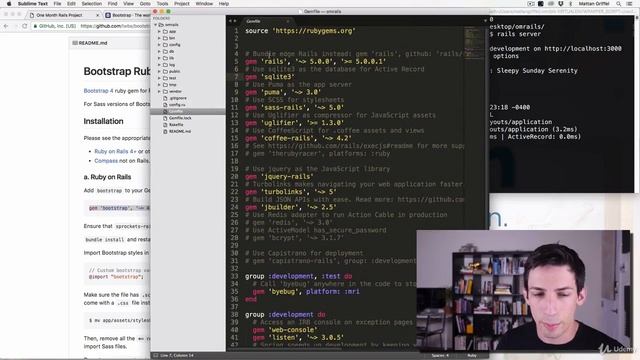Viewport: 640px width, 360px height.
Task: Click the Gemfile.lock file icon
Action: click(165, 118)
